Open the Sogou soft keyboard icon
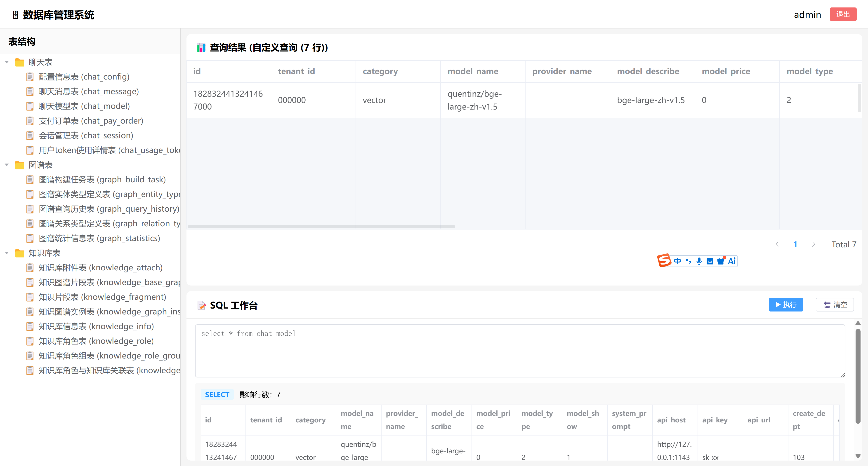Viewport: 868px width, 466px height. [x=710, y=261]
